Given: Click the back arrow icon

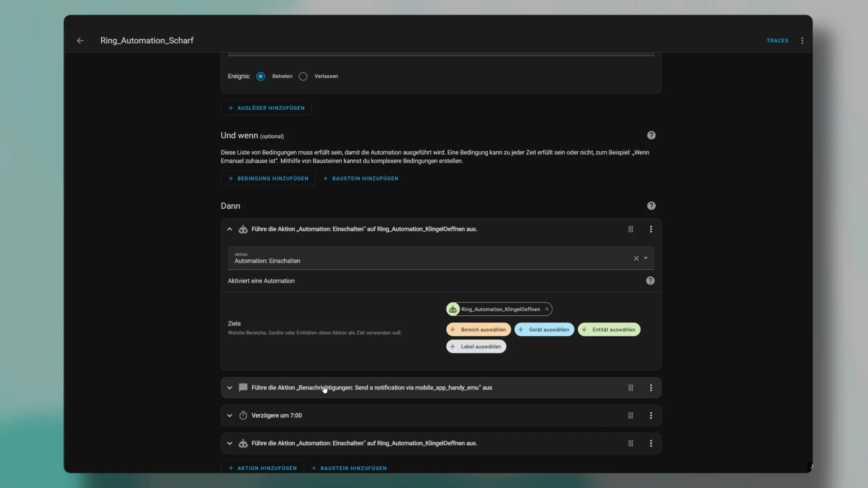Looking at the screenshot, I should (80, 41).
